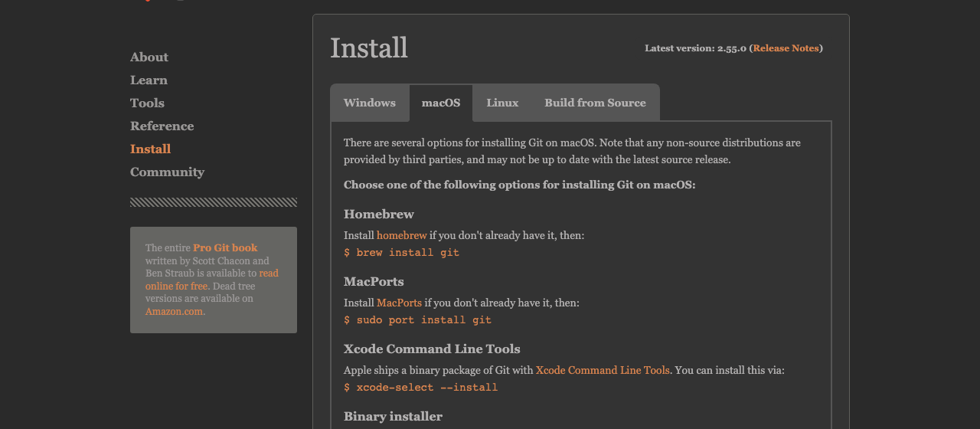Switch to the Windows tab
Viewport: 980px width, 429px height.
tap(370, 103)
